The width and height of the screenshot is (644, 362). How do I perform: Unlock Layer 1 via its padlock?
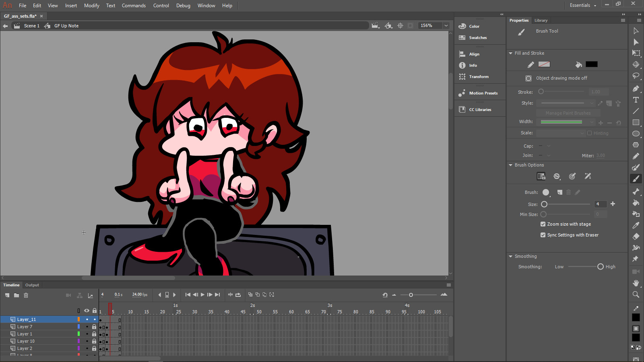[x=94, y=334]
